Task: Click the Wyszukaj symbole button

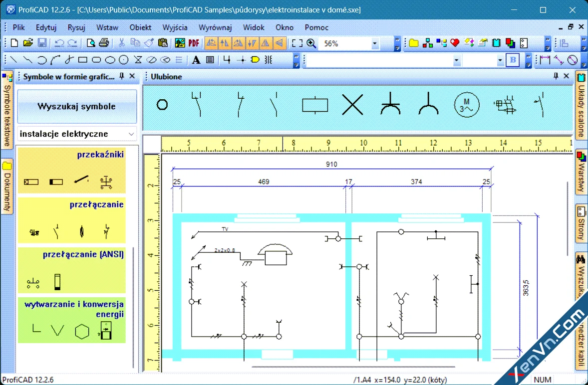Action: click(77, 106)
